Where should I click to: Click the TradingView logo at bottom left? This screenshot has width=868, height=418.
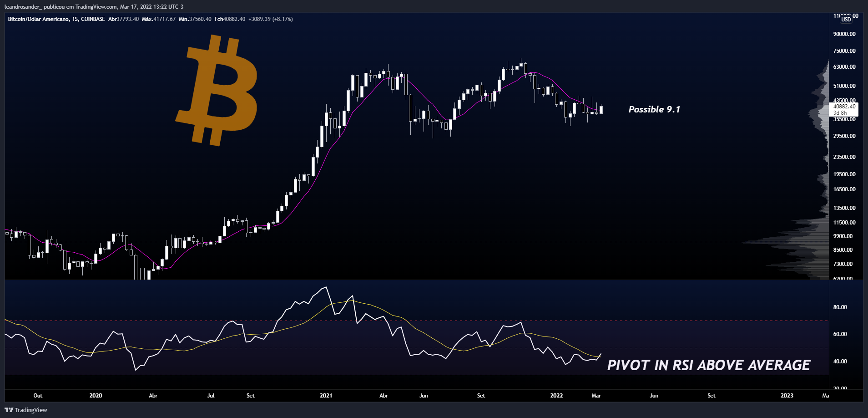pos(26,410)
